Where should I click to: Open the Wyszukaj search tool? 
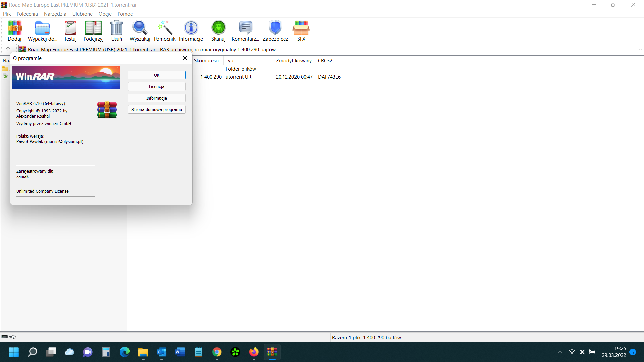click(140, 31)
